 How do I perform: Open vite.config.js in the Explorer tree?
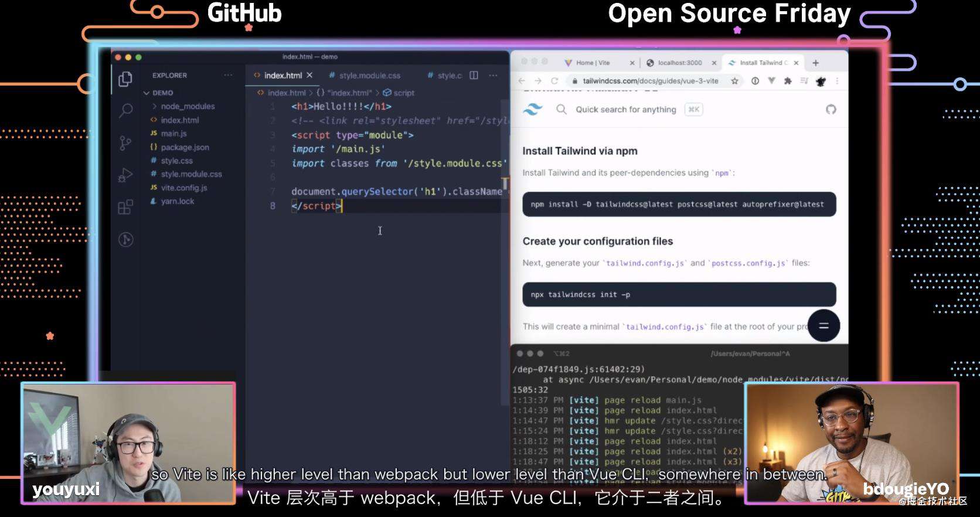184,188
